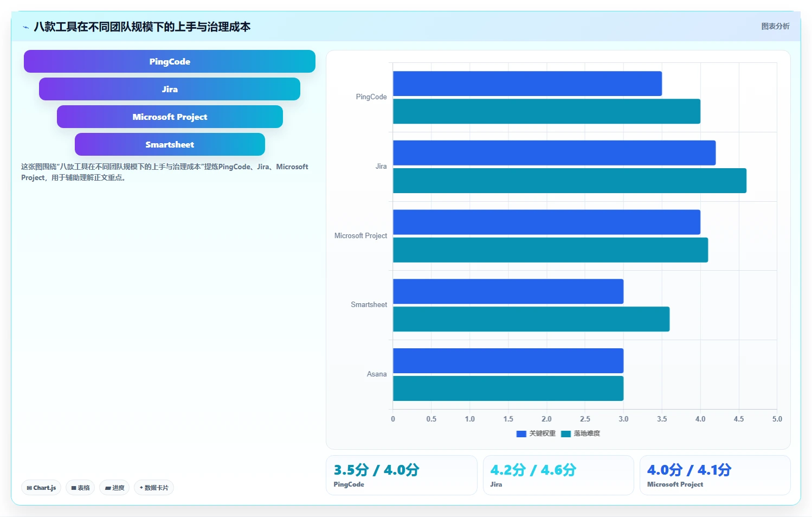This screenshot has height=517, width=812.
Task: Open the 3.5分 / 4.0分 PingCode stat card
Action: 402,475
